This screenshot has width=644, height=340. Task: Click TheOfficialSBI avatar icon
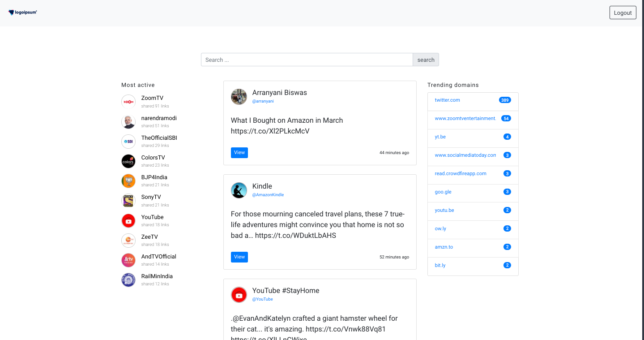(x=128, y=142)
